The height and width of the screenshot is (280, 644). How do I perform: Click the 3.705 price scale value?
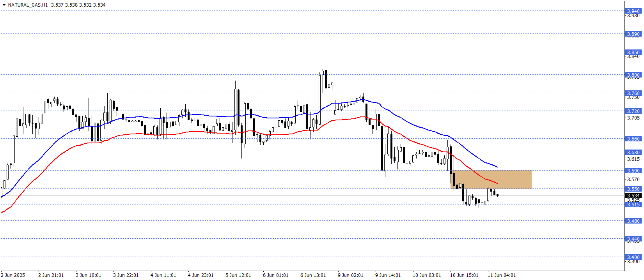[633, 118]
